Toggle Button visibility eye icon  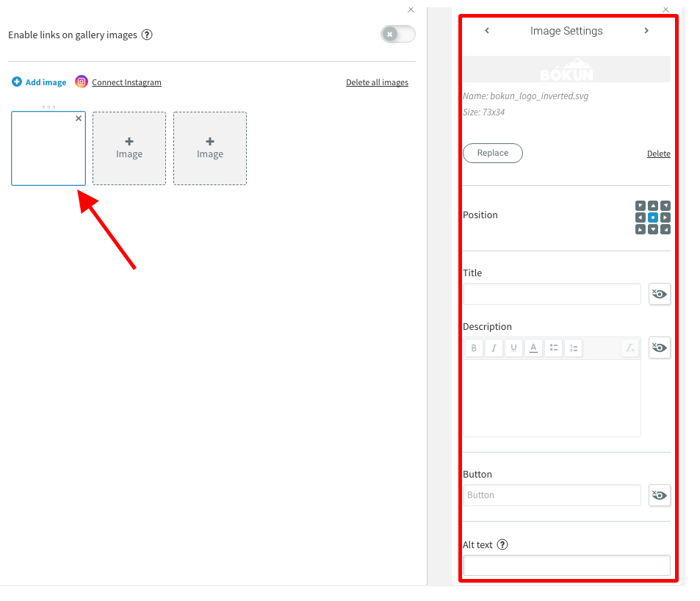click(660, 495)
